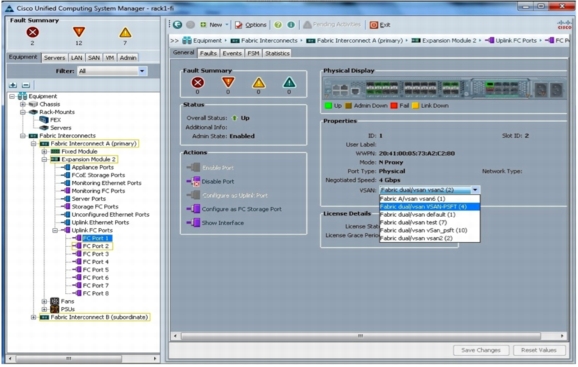Click the Exit toolbar button
Screen dimensions: 578x367
point(380,25)
